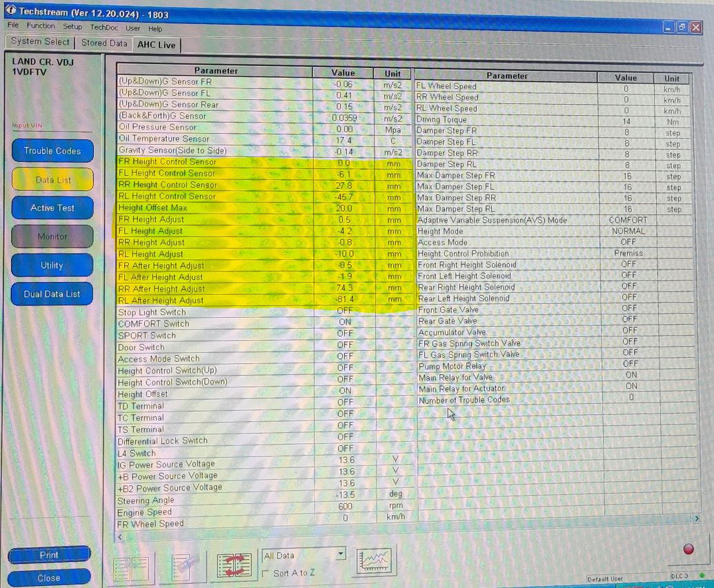The height and width of the screenshot is (588, 714).
Task: Select the Height Offset Max row
Action: 264,208
